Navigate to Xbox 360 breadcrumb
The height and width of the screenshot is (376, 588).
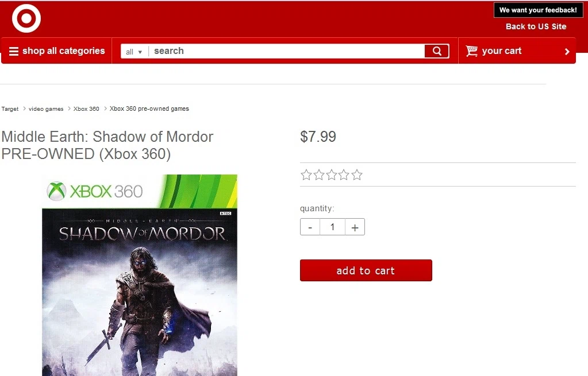(86, 109)
